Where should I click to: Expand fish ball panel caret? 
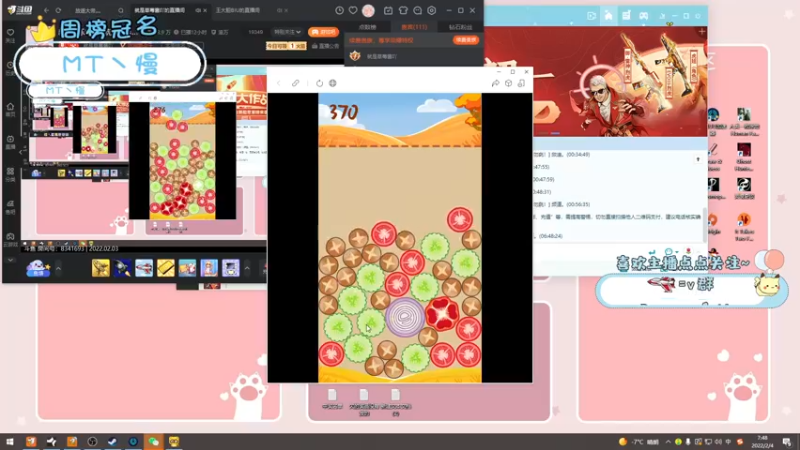(58, 268)
